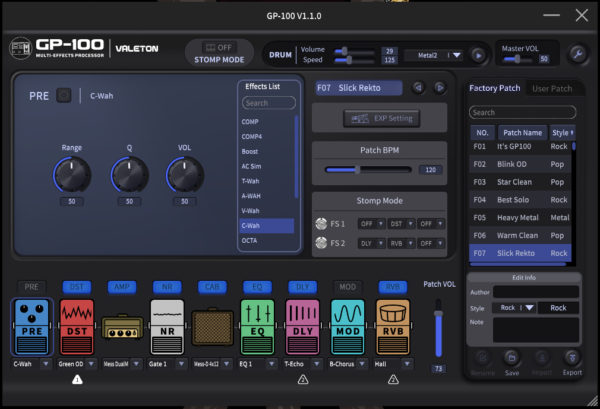Go to previous patch arrow

coord(419,88)
